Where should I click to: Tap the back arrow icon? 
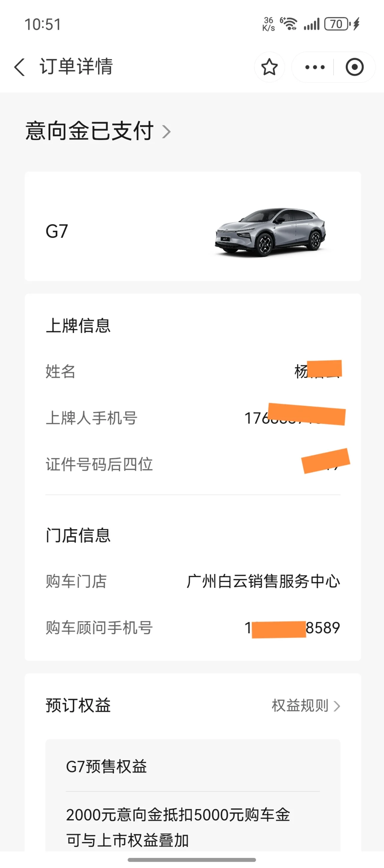point(19,67)
